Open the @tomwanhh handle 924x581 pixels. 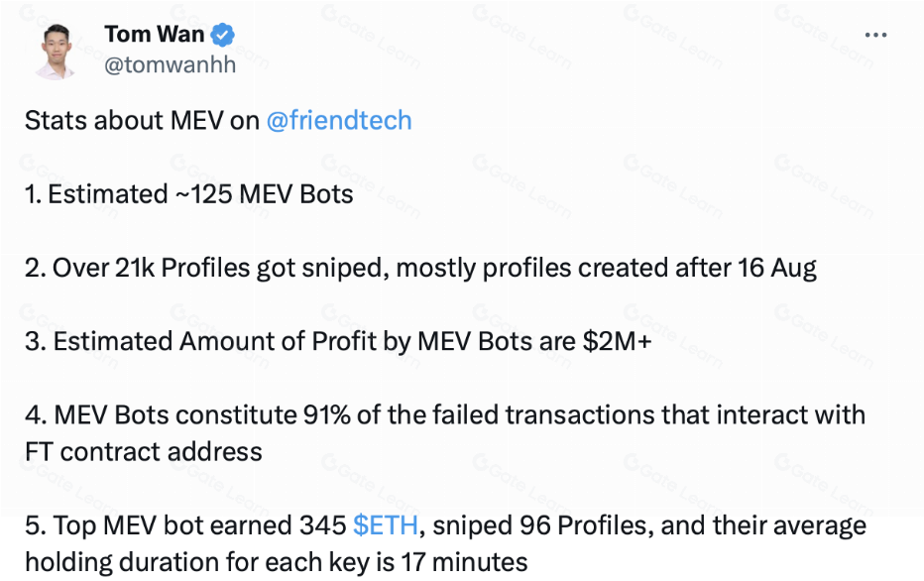point(170,65)
